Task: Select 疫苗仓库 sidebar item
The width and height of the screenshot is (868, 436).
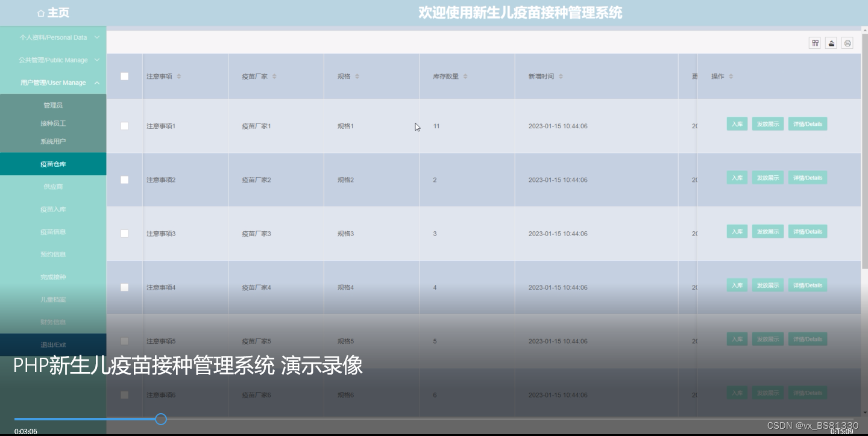Action: [x=53, y=164]
